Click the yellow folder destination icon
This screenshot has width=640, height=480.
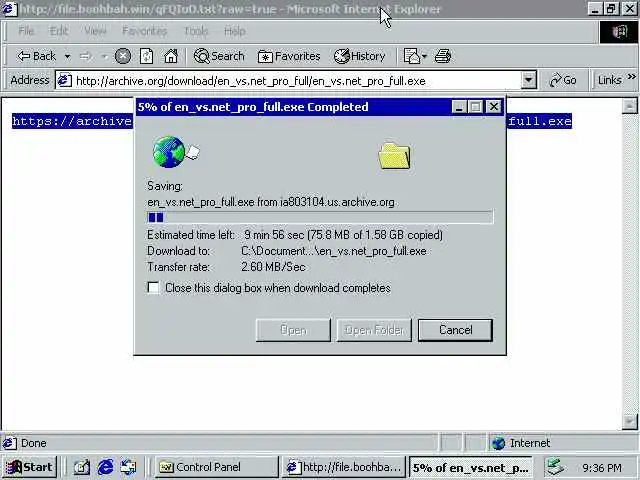click(394, 156)
